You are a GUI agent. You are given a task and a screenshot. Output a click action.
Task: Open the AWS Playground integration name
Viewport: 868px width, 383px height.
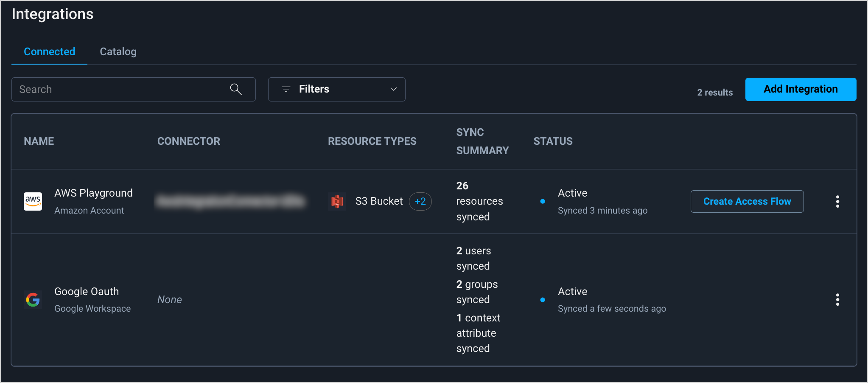(x=93, y=193)
